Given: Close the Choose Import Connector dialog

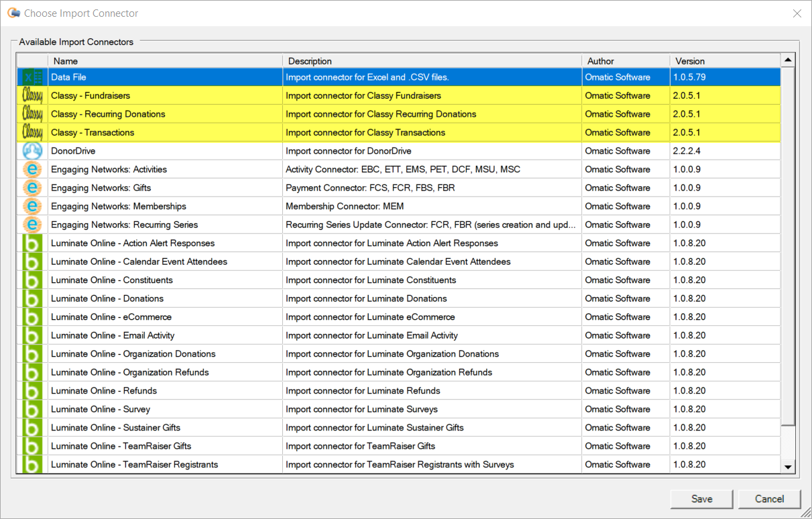Looking at the screenshot, I should 797,13.
